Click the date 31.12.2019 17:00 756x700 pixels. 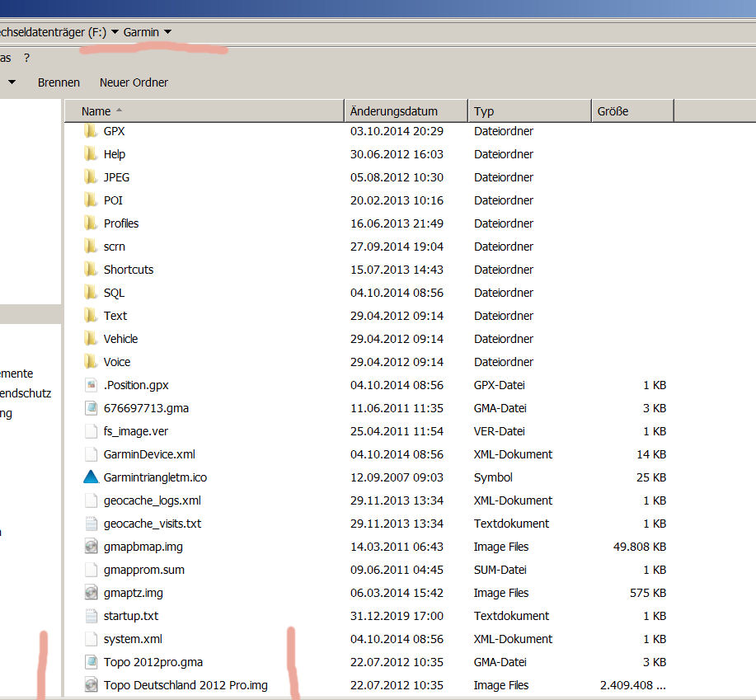click(x=397, y=616)
